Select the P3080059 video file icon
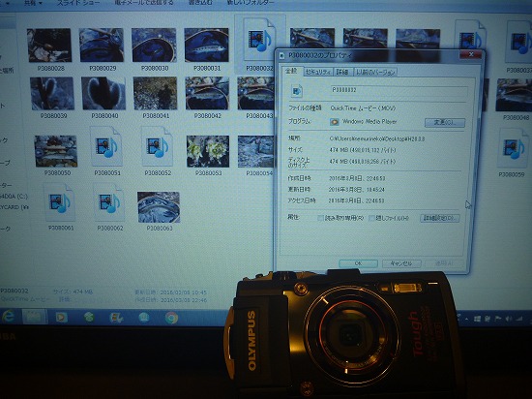 pos(512,149)
